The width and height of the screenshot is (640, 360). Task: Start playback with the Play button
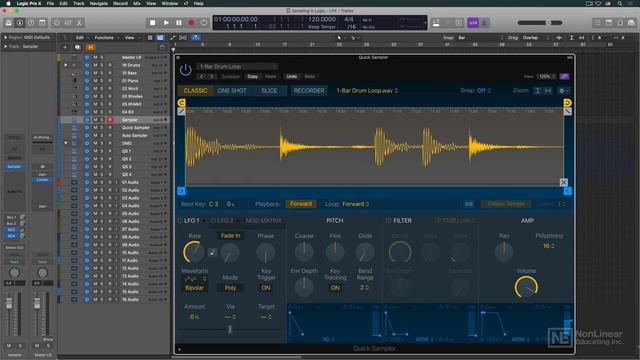coord(166,23)
